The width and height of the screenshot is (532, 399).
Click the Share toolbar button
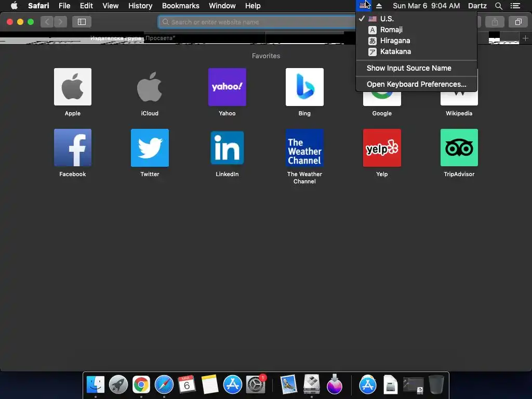[495, 22]
